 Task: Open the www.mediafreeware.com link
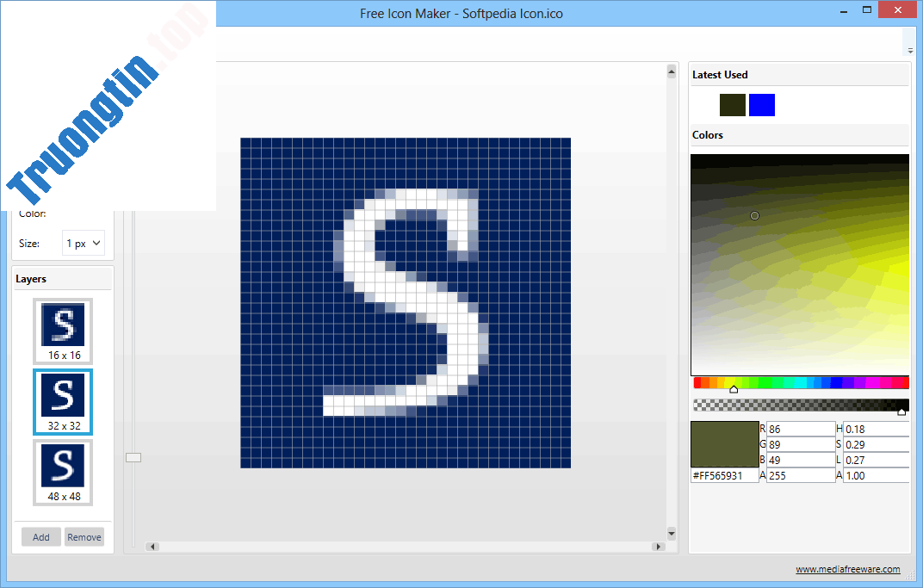click(847, 569)
